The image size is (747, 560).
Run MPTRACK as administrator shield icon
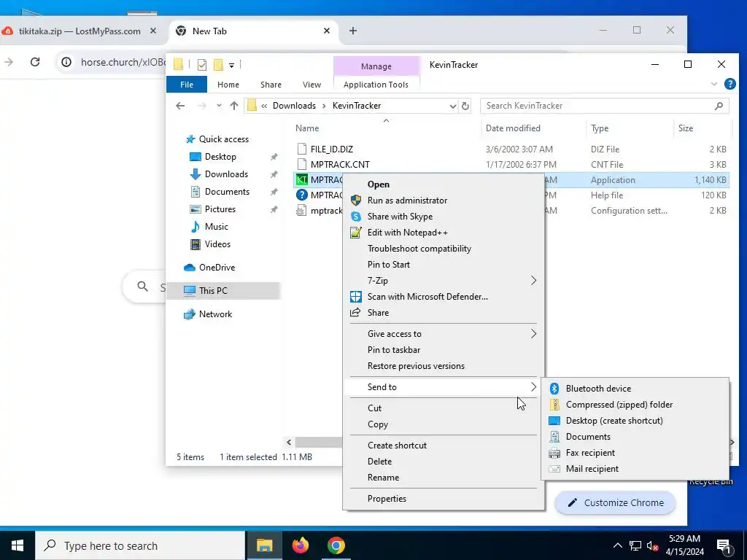tap(356, 201)
